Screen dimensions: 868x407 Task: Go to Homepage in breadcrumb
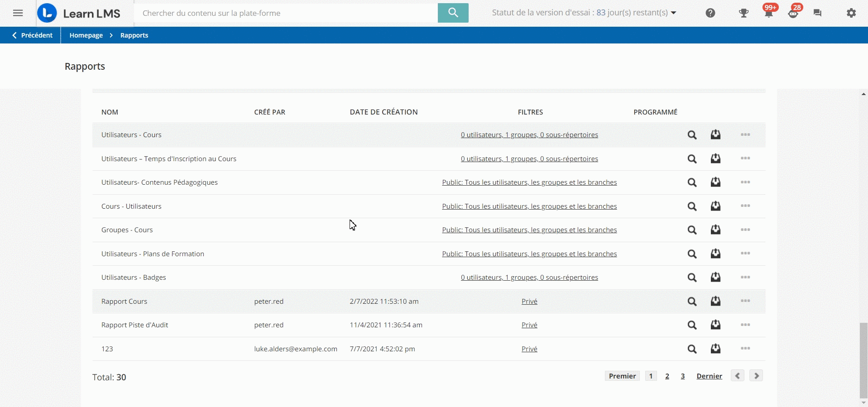(86, 35)
